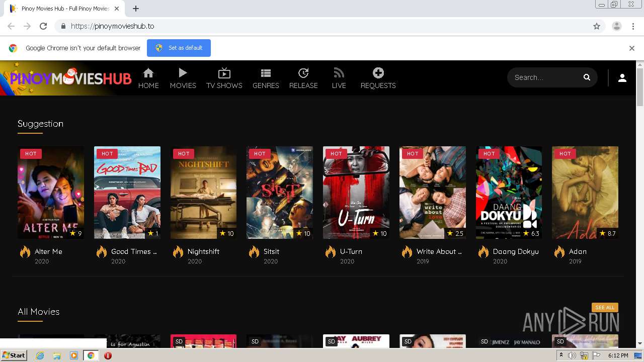Click the HOT badge on Alter Me

31,153
